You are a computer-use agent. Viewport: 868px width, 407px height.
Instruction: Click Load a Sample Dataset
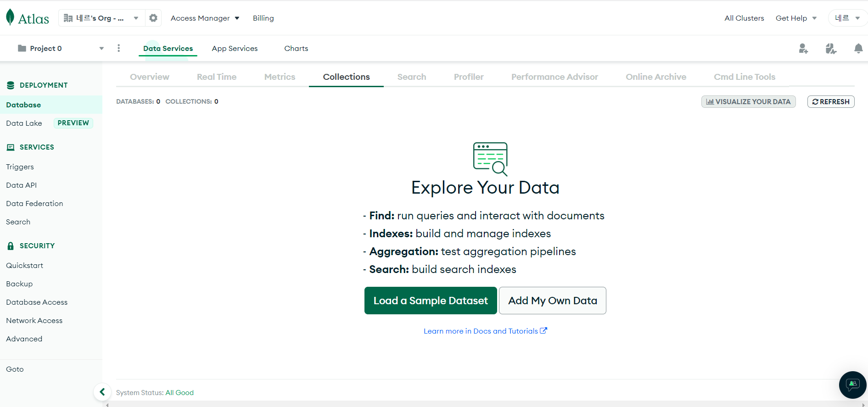point(431,301)
